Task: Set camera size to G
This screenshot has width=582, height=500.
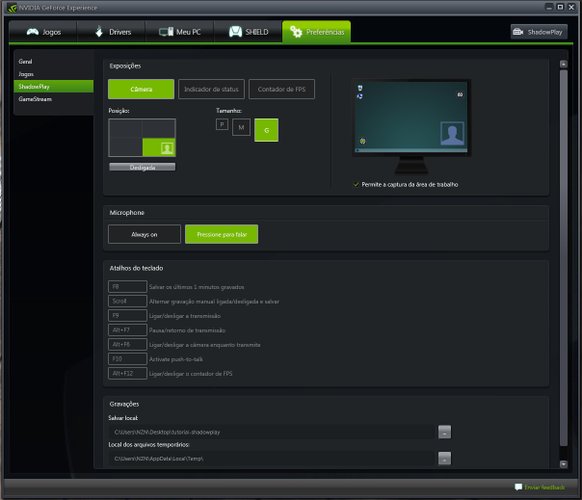Action: (266, 130)
